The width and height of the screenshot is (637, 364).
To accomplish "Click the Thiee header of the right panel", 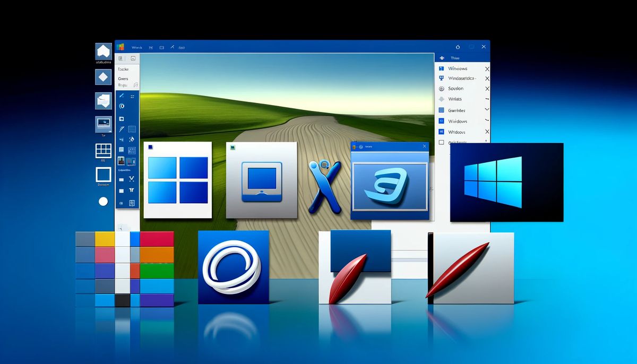I will point(455,58).
